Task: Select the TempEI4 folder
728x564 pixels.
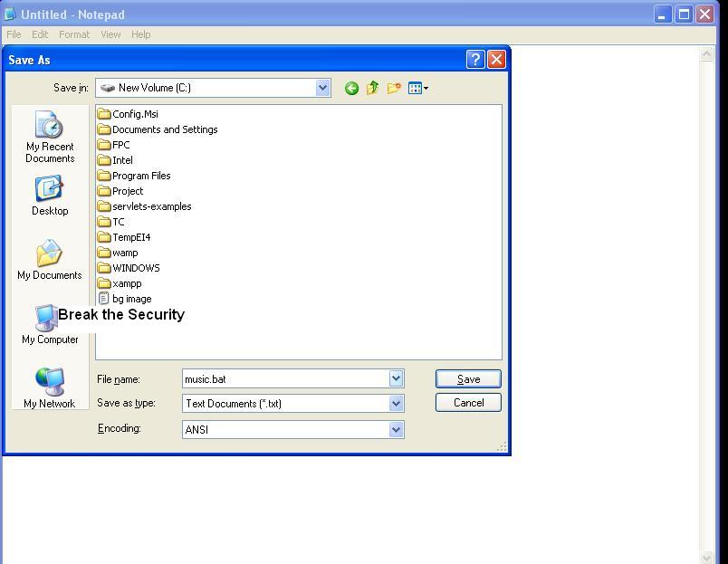Action: tap(124, 237)
